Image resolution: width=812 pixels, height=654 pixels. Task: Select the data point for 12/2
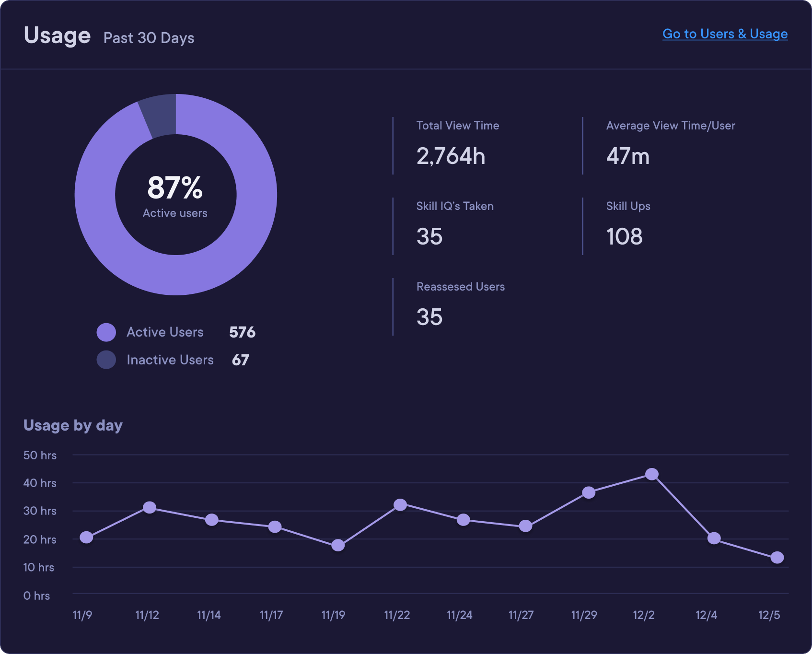pos(651,474)
